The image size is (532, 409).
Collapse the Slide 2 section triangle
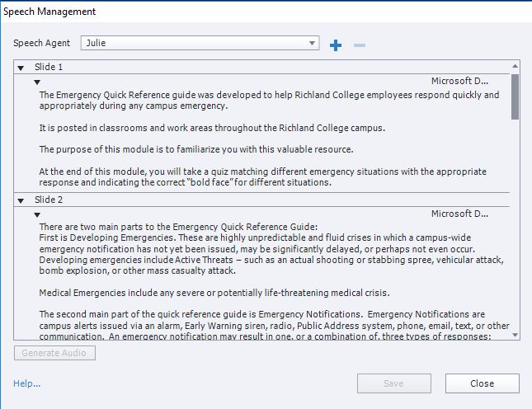[x=21, y=200]
